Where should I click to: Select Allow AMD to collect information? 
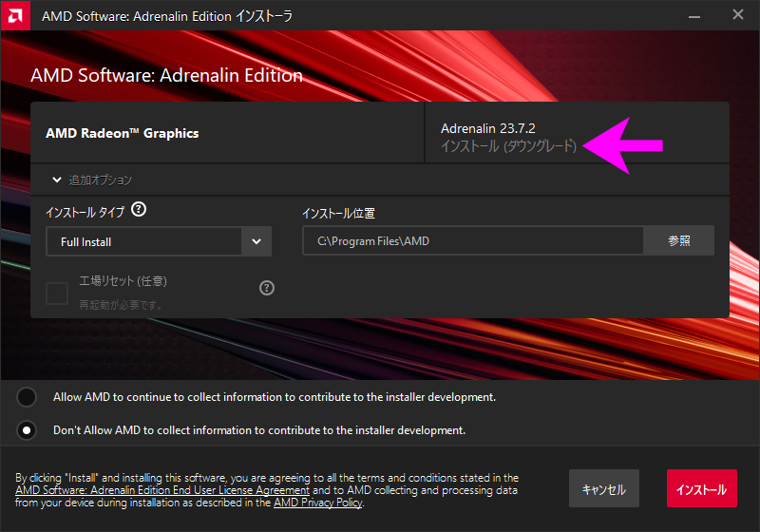27,397
